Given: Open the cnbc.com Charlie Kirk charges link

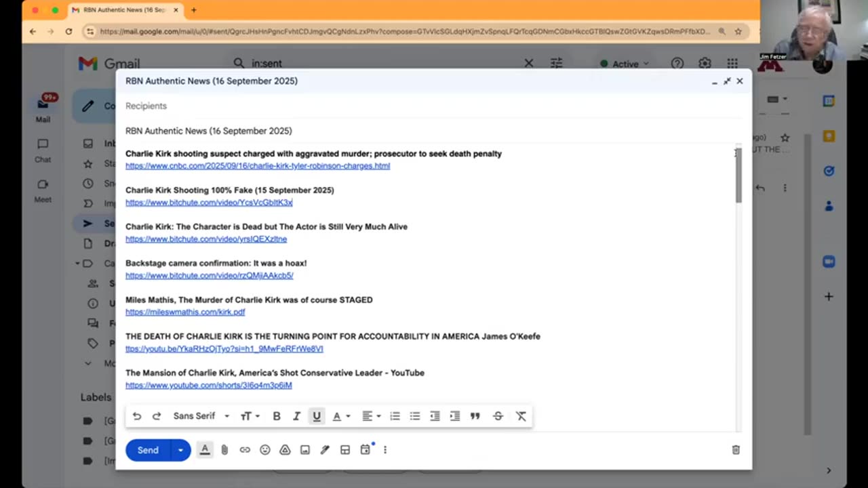Looking at the screenshot, I should coord(258,166).
